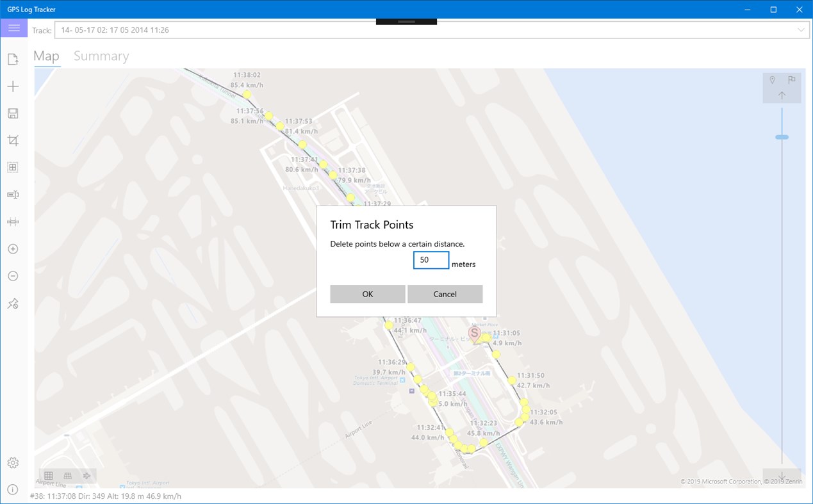
Task: Open the track selection dropdown
Action: point(800,29)
